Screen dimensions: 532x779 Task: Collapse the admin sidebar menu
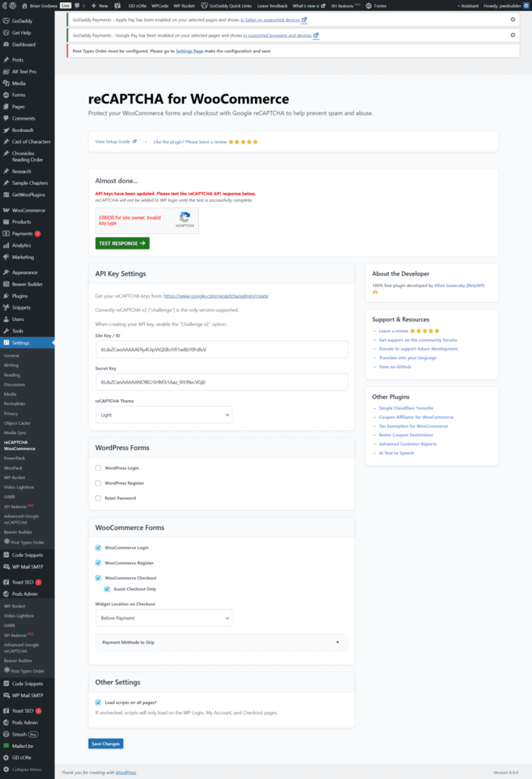point(22,770)
